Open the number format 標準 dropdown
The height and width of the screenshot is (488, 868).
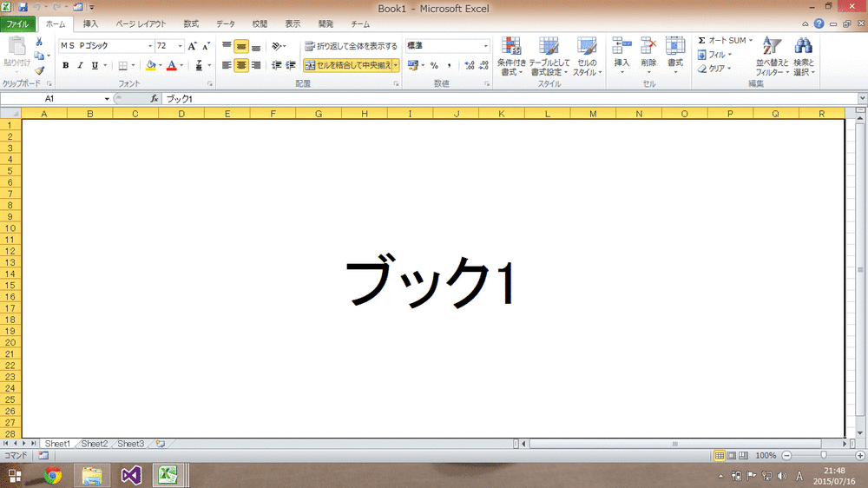pos(485,46)
